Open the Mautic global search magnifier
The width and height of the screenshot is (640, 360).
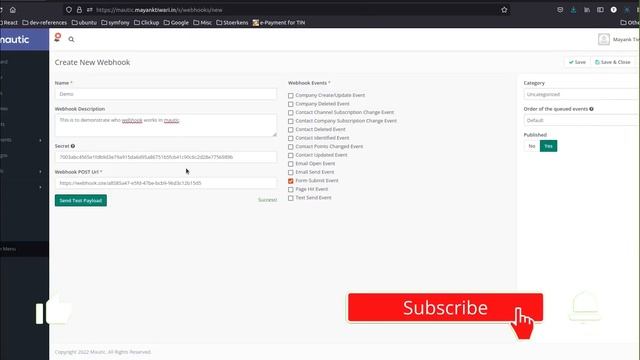pos(71,39)
